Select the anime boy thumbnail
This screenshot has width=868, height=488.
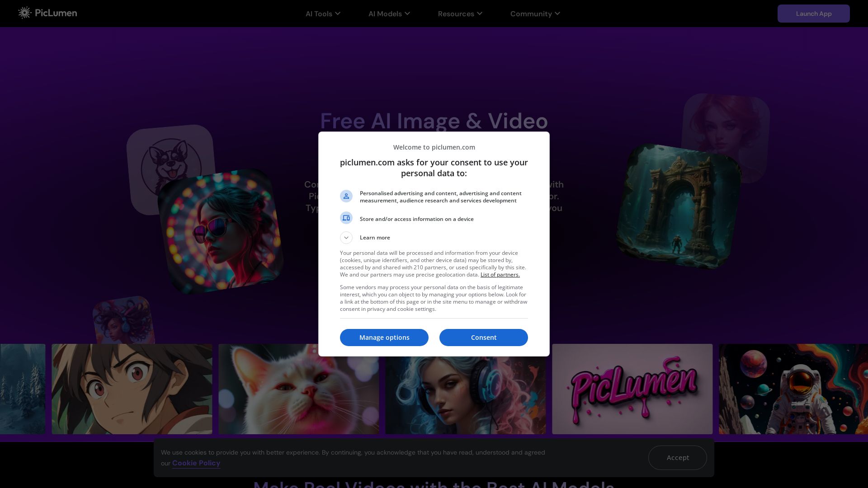pyautogui.click(x=132, y=389)
